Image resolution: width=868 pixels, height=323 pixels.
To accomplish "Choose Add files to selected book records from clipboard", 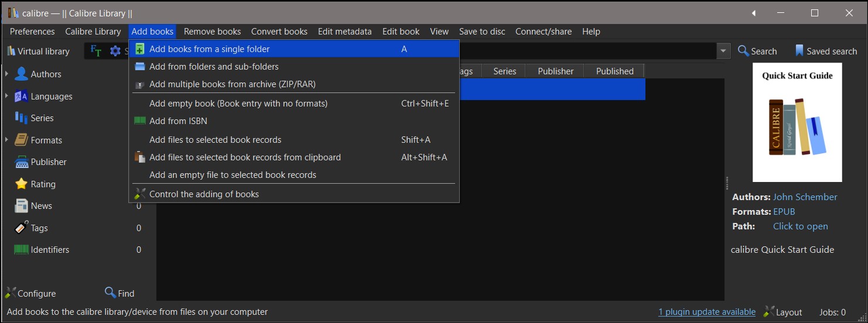I will (293, 157).
